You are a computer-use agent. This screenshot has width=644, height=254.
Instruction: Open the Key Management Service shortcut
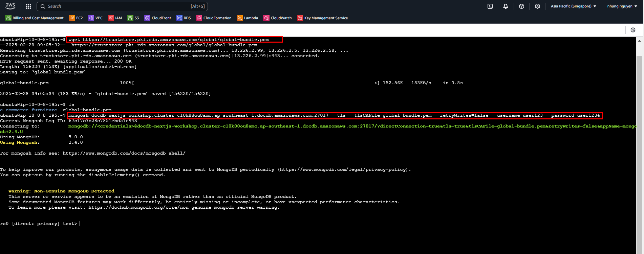pos(322,18)
